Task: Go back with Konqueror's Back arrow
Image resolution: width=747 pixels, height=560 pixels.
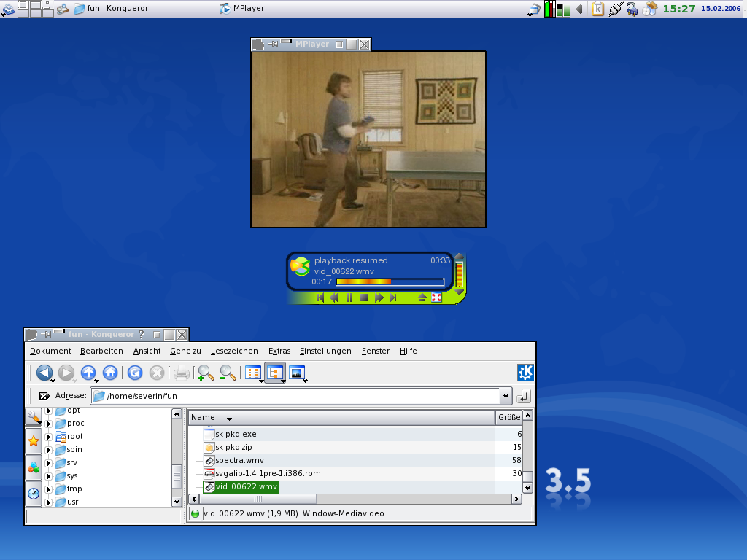Action: 44,373
